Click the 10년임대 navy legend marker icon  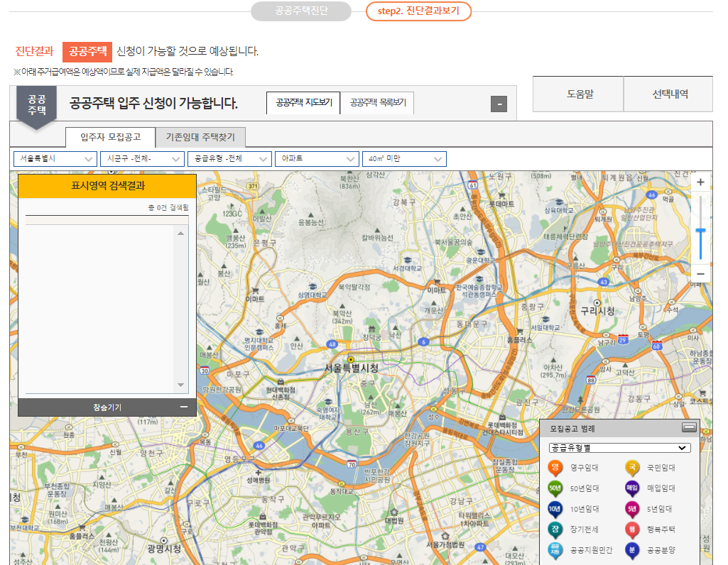[555, 509]
